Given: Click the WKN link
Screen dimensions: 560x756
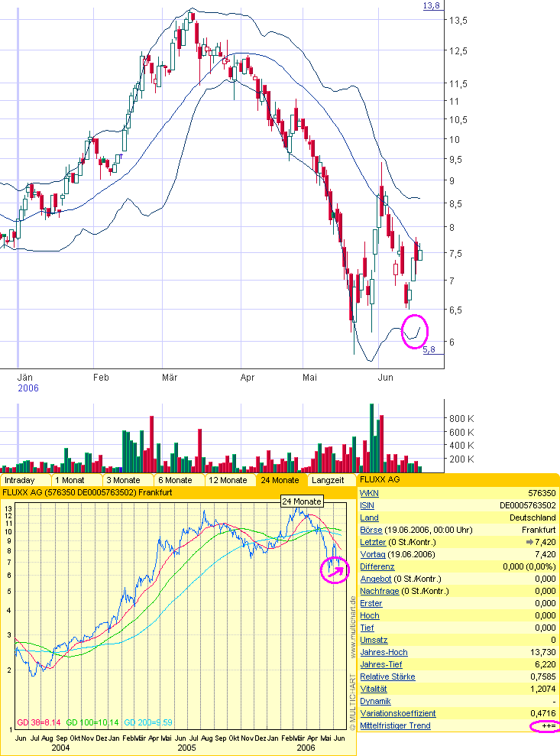Looking at the screenshot, I should [369, 493].
